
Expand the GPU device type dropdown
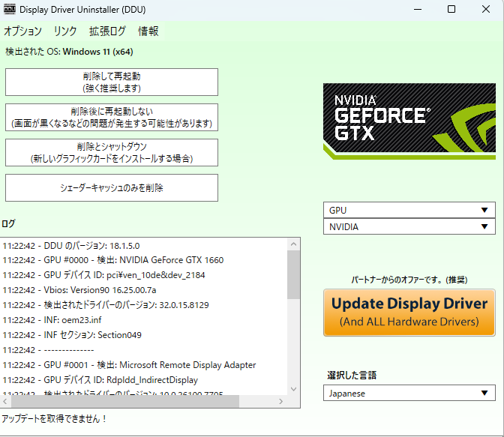pyautogui.click(x=409, y=210)
